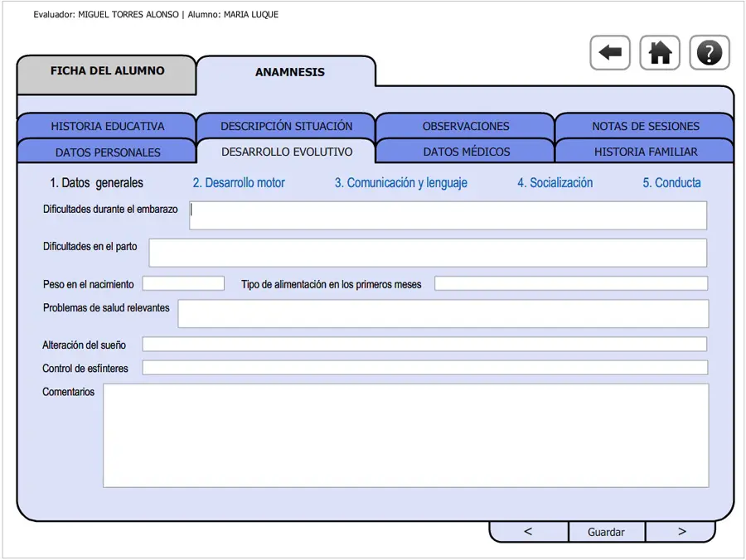The image size is (746, 560).
Task: Go to the home screen icon
Action: 660,53
